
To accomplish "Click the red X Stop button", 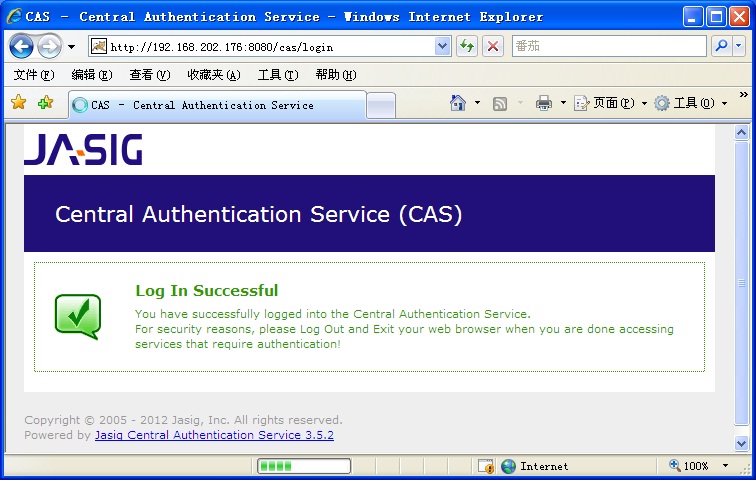I will point(493,46).
